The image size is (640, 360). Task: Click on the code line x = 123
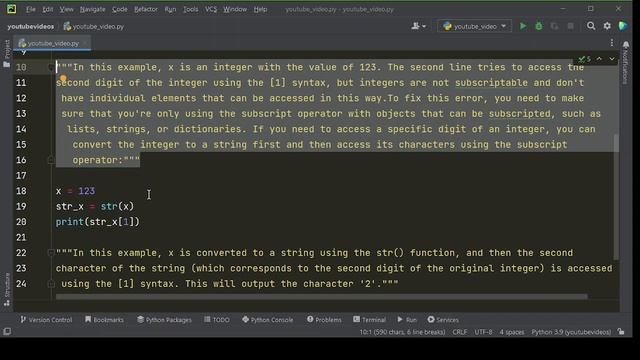click(x=76, y=191)
